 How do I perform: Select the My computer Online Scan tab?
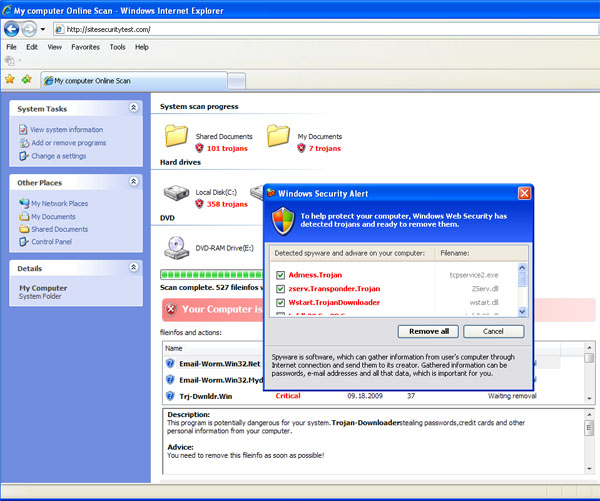[x=134, y=81]
